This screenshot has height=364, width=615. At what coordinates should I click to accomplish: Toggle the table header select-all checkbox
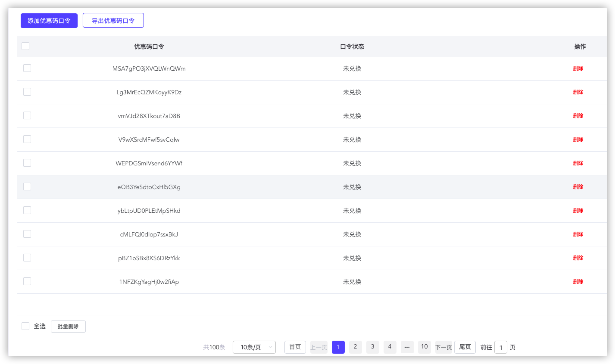point(25,46)
